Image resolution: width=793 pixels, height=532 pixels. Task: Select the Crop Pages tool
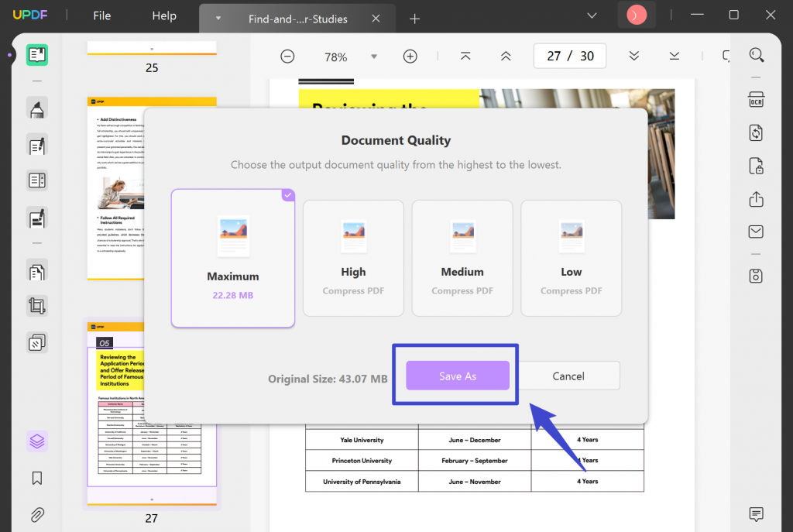(x=37, y=305)
